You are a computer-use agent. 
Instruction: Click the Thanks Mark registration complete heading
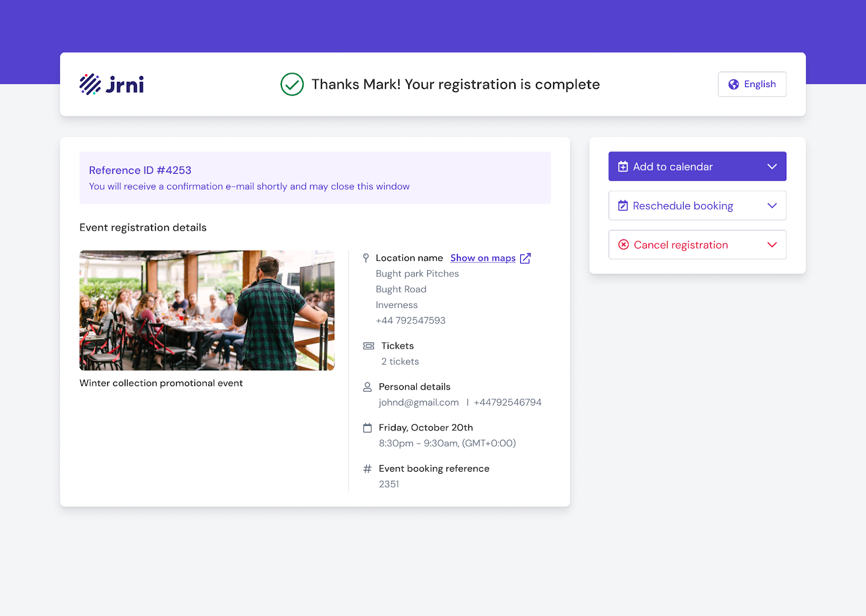(x=456, y=84)
